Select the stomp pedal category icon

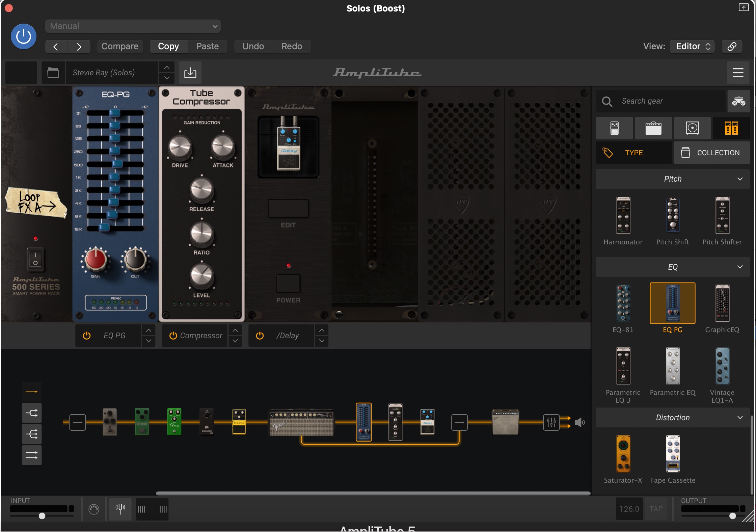(x=614, y=128)
